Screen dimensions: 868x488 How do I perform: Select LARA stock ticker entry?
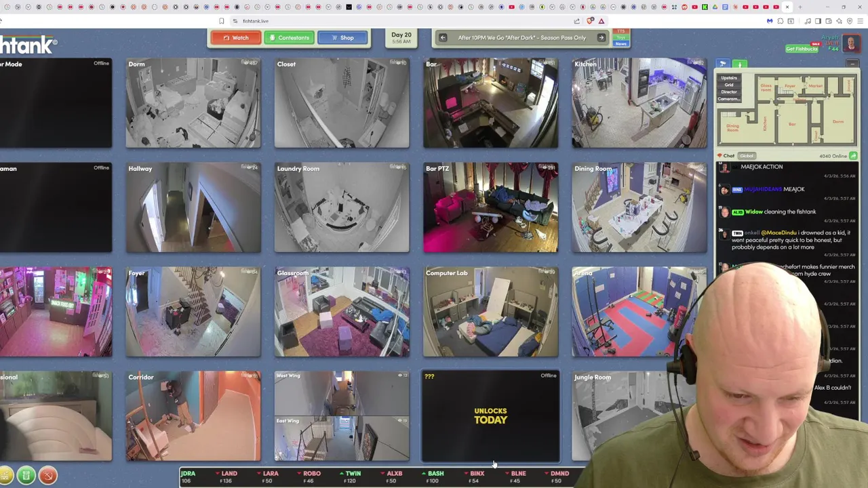(268, 477)
